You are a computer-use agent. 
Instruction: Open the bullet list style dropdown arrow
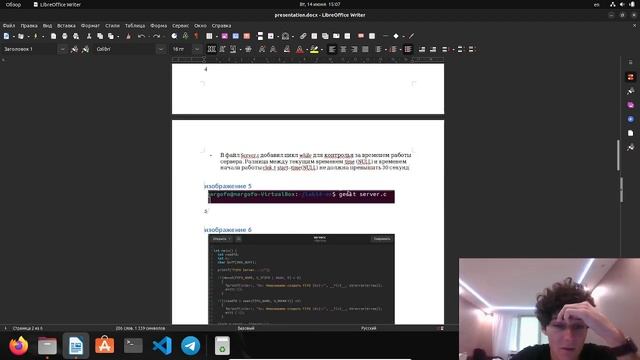click(386, 49)
